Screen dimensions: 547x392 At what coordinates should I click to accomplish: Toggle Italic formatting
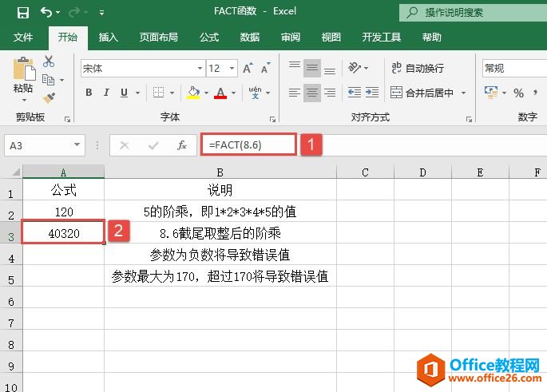pyautogui.click(x=108, y=93)
